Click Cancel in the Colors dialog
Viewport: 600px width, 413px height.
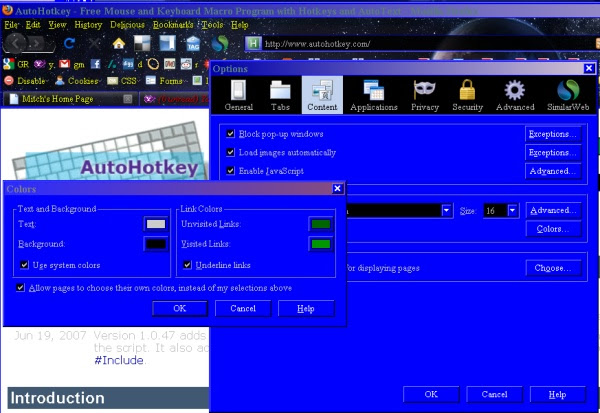(243, 309)
